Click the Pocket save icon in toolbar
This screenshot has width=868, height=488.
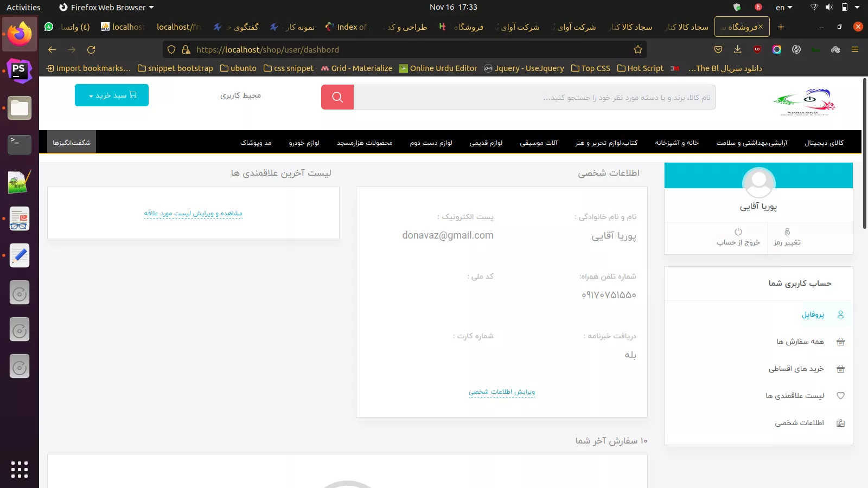click(718, 49)
